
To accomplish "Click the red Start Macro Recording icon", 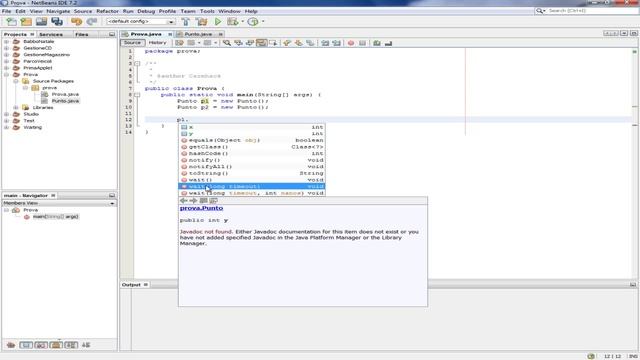I will tap(351, 43).
